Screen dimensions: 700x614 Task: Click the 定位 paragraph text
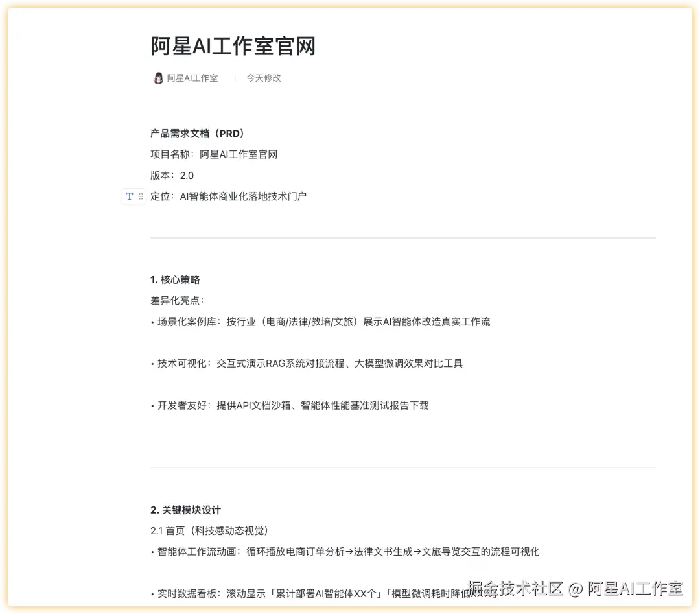[x=228, y=196]
